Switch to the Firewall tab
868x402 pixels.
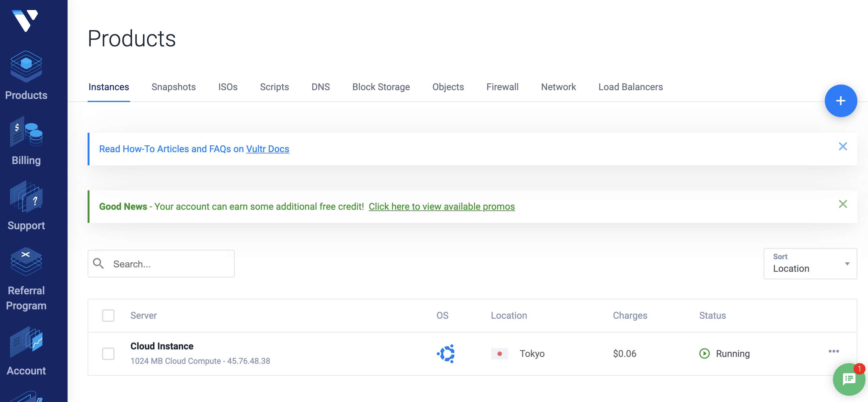pyautogui.click(x=502, y=87)
